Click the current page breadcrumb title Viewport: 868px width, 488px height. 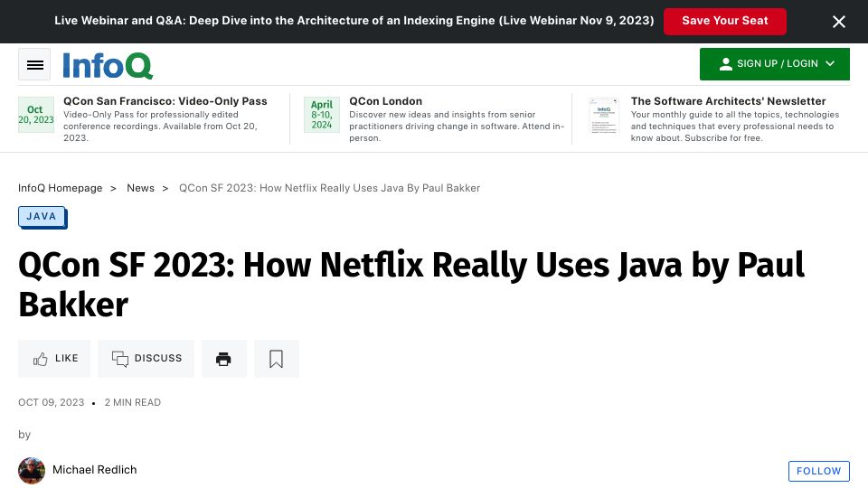(329, 188)
